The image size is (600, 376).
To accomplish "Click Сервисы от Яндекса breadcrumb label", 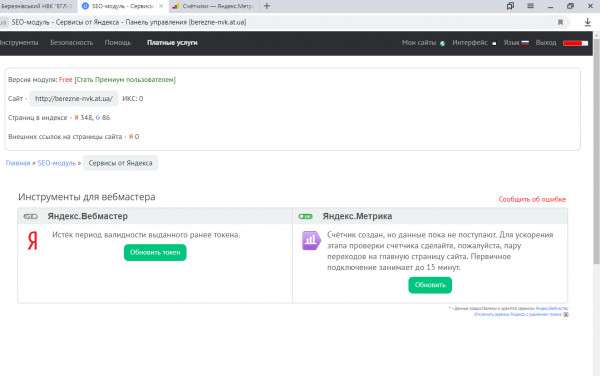I will coord(121,163).
